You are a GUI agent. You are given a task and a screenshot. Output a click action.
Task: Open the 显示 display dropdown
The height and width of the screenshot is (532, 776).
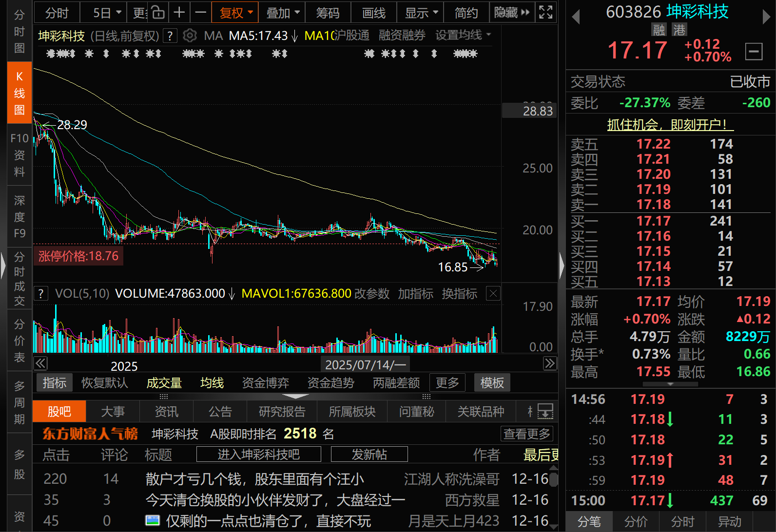pyautogui.click(x=421, y=13)
